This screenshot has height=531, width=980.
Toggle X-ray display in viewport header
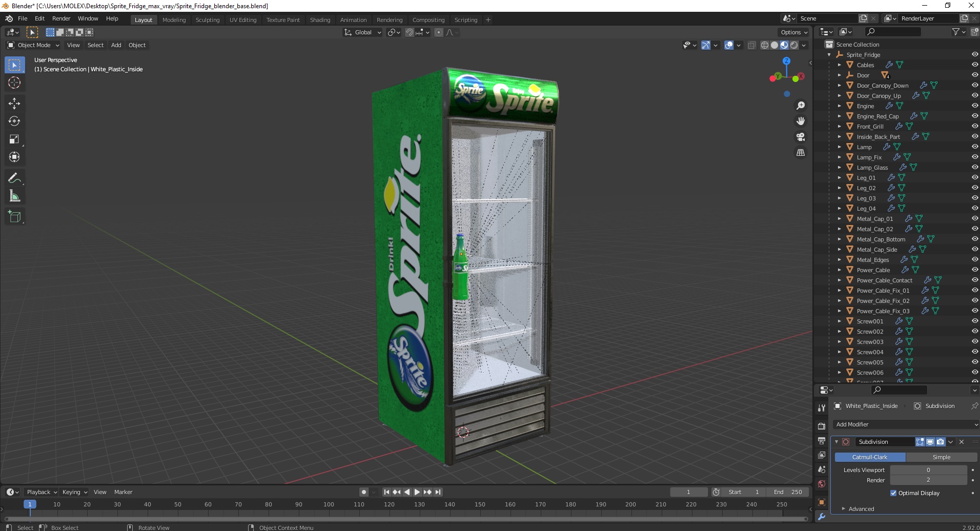[752, 45]
